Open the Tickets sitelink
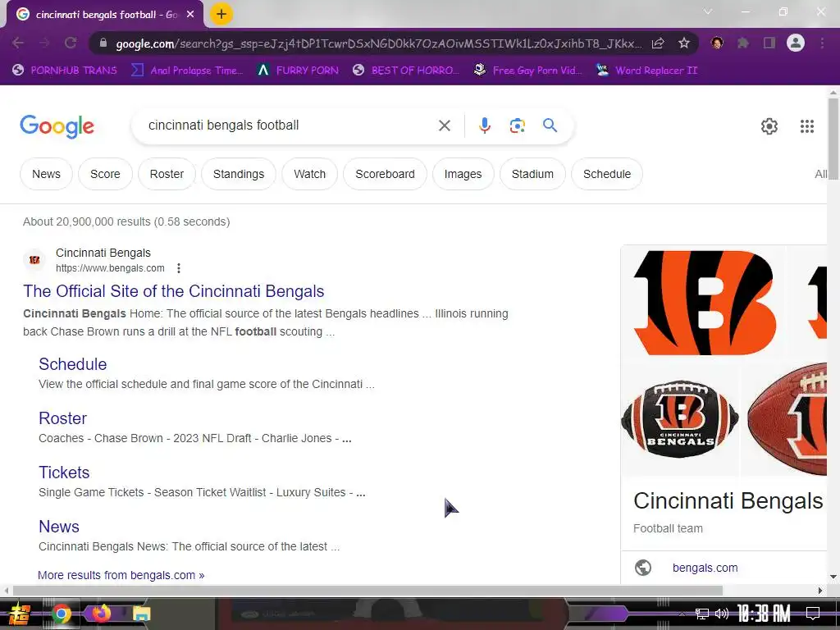 coord(64,472)
